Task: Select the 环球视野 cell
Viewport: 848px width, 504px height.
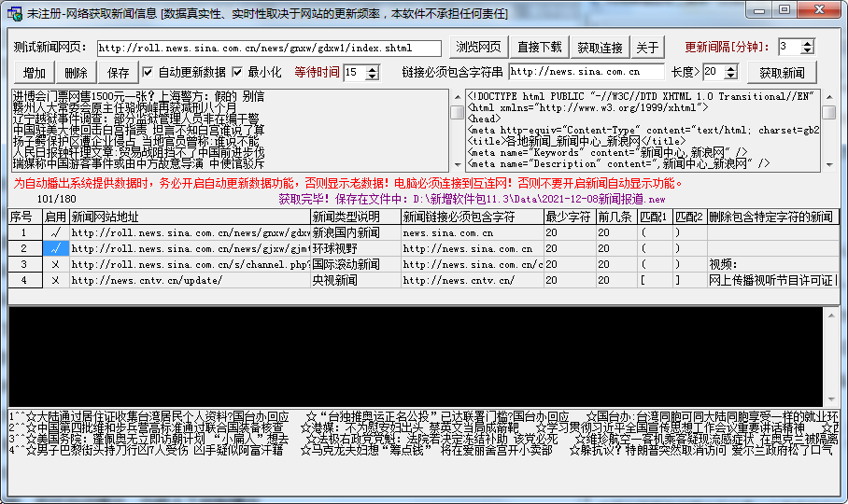Action: (356, 248)
